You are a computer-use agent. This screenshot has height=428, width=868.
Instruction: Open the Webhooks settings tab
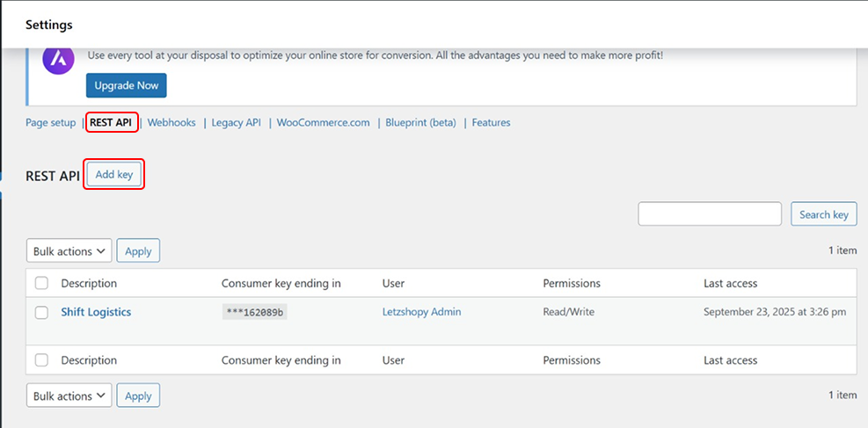[171, 123]
